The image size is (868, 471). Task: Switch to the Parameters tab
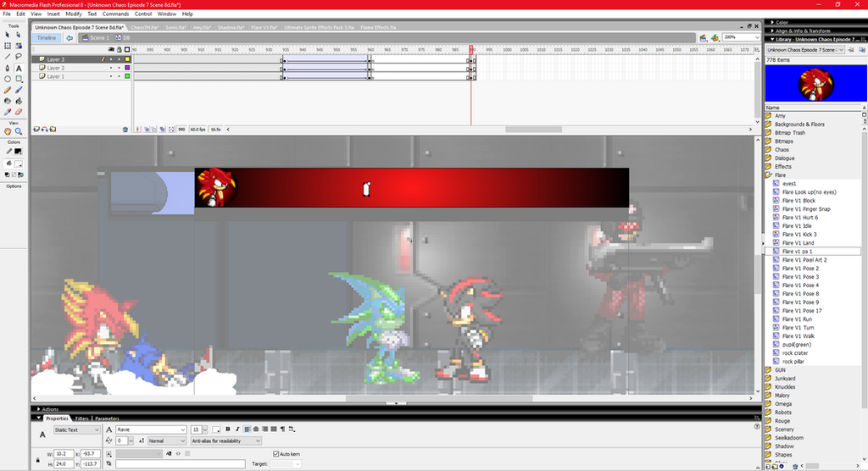coord(107,418)
